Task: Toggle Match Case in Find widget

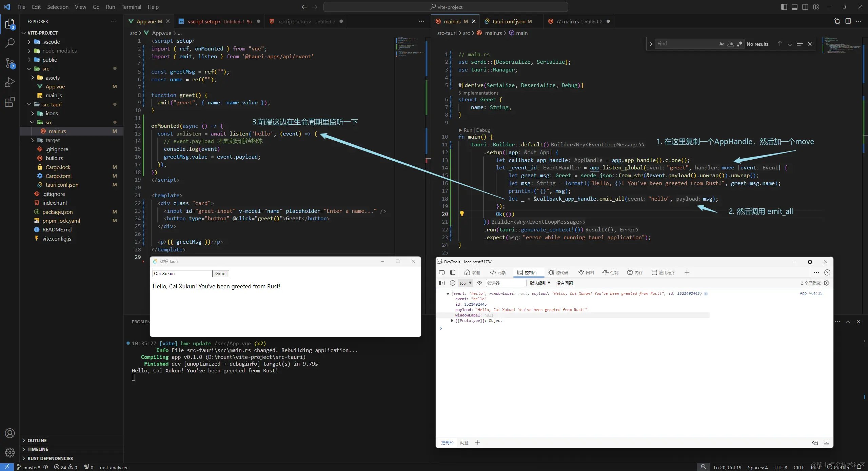Action: click(x=722, y=44)
